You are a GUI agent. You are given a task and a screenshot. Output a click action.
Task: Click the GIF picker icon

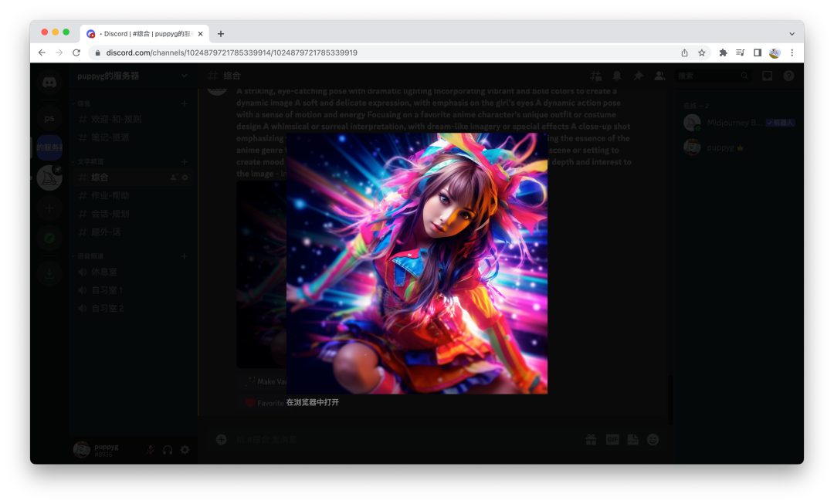[x=612, y=439]
